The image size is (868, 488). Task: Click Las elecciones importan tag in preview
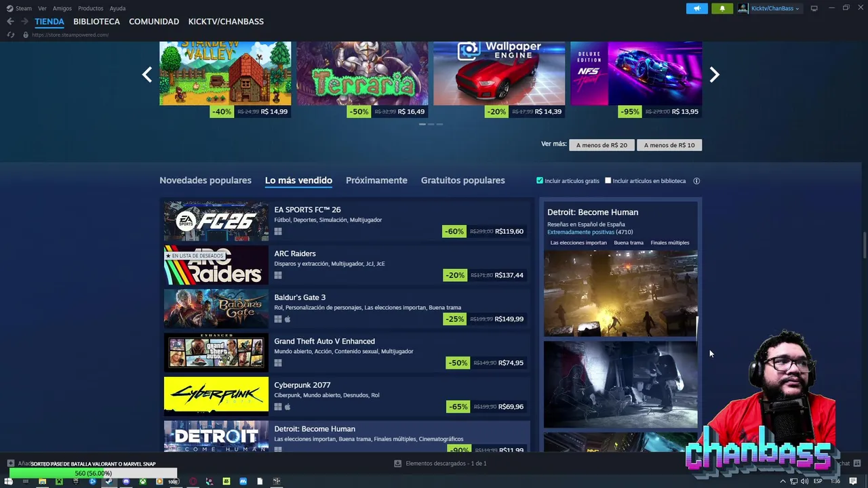pos(578,243)
